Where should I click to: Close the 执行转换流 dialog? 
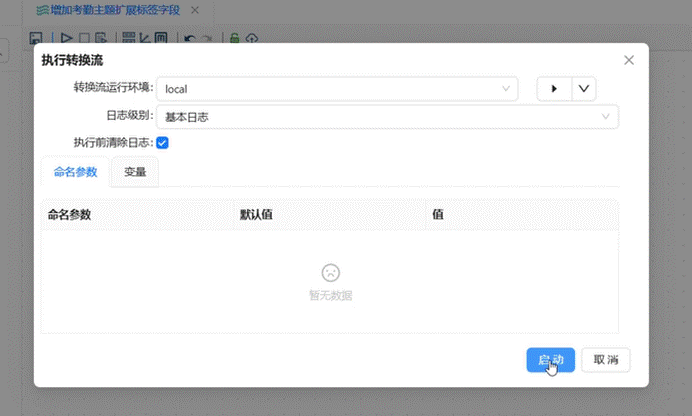pos(629,60)
